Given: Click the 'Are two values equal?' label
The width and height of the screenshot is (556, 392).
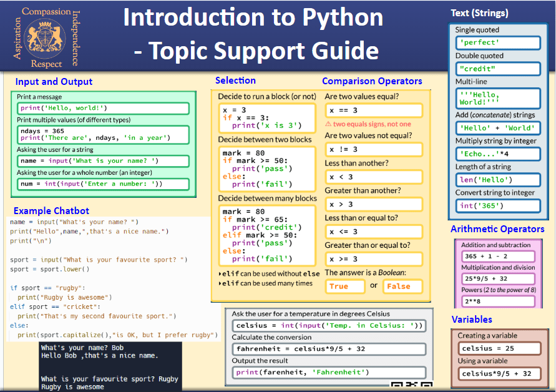Looking at the screenshot, I should point(362,97).
